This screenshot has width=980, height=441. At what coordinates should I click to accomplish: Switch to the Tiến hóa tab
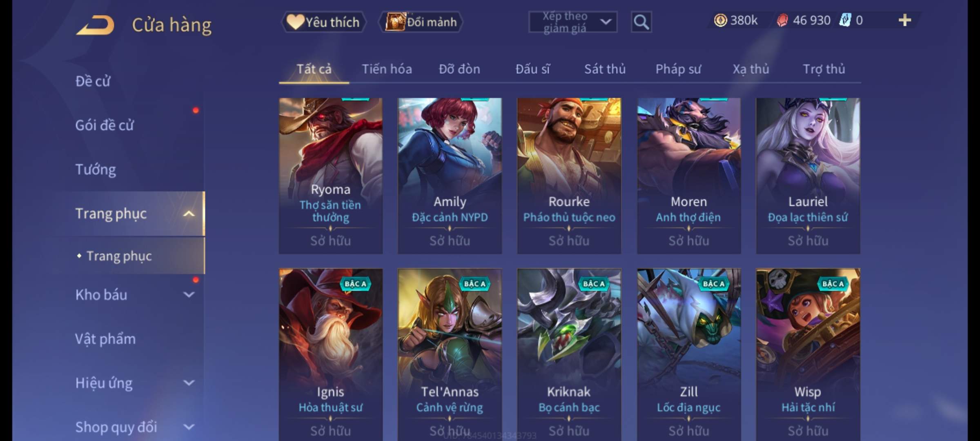pyautogui.click(x=387, y=69)
